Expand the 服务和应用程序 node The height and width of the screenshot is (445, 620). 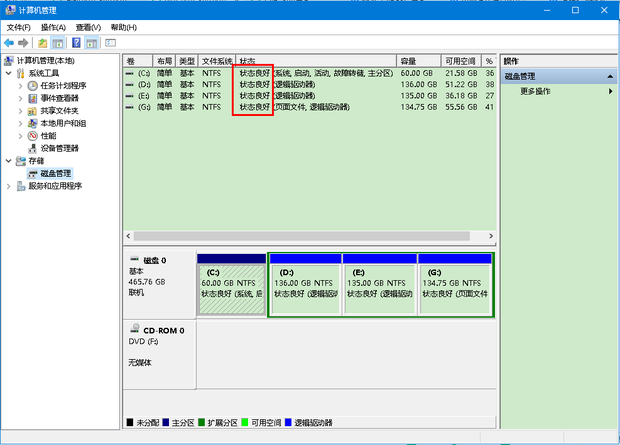pos(9,186)
